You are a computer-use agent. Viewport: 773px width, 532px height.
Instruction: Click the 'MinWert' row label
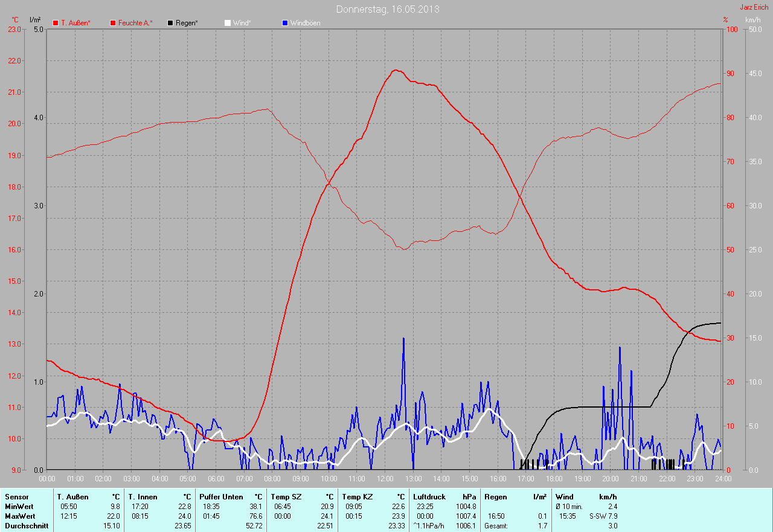[x=19, y=507]
